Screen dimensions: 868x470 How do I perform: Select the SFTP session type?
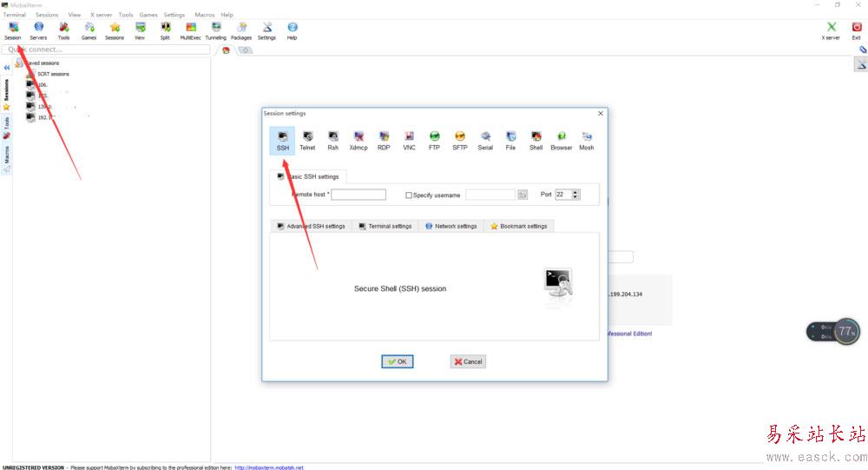460,141
